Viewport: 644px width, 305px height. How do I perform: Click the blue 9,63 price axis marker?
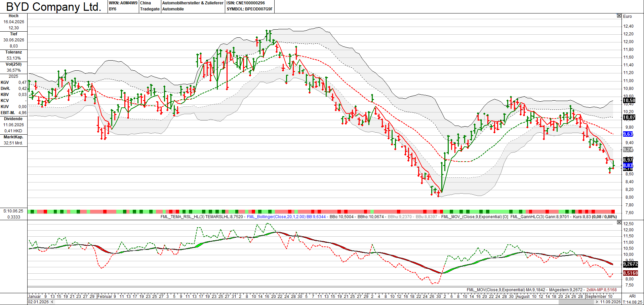coord(628,134)
